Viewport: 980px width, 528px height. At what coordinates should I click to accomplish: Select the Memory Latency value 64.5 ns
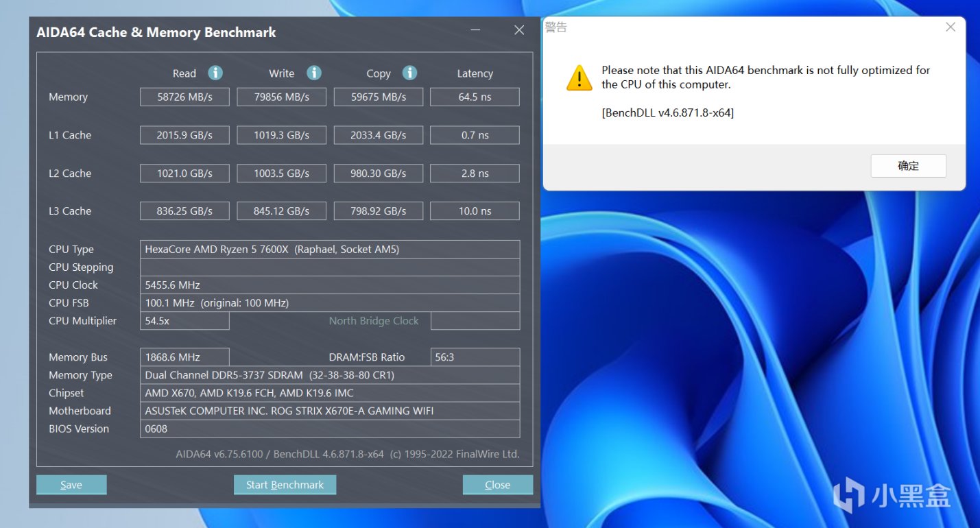pos(475,97)
